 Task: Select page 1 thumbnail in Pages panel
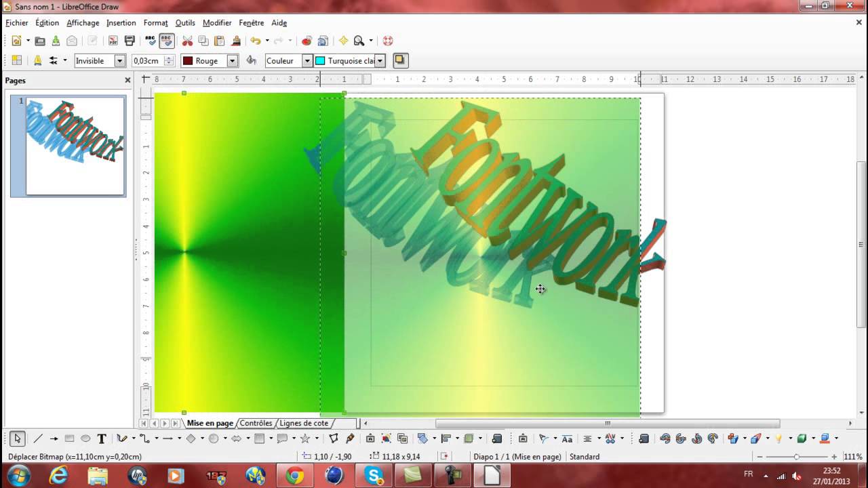[x=75, y=146]
